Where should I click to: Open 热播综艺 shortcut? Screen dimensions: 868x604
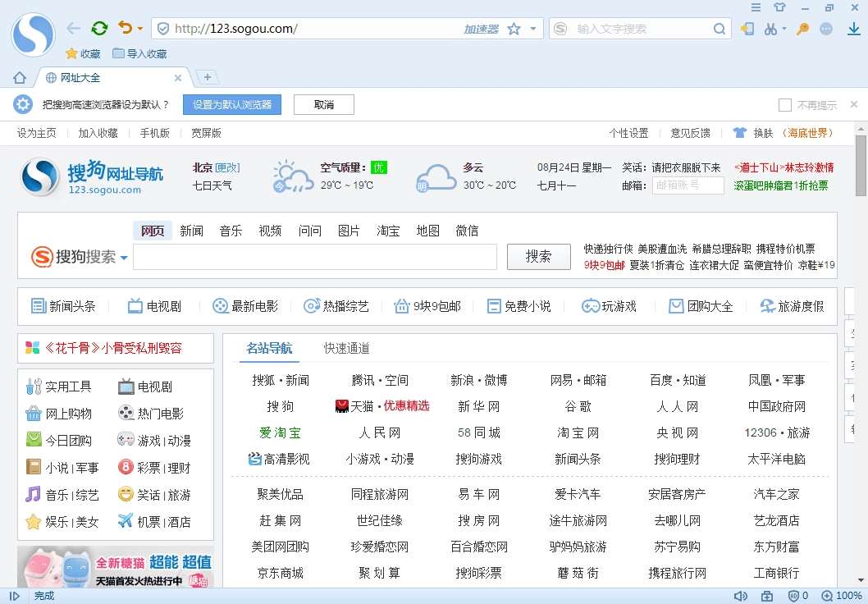[x=336, y=306]
